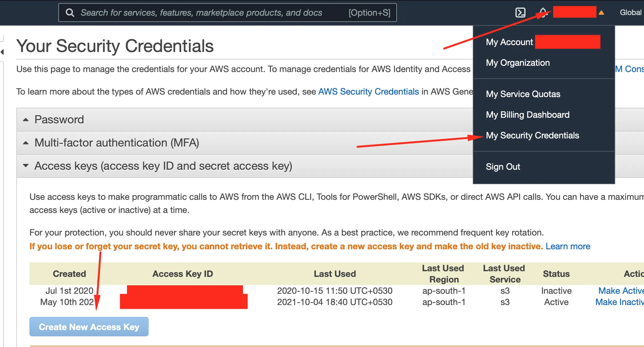Click the search magnifier icon
The image size is (644, 347).
70,13
